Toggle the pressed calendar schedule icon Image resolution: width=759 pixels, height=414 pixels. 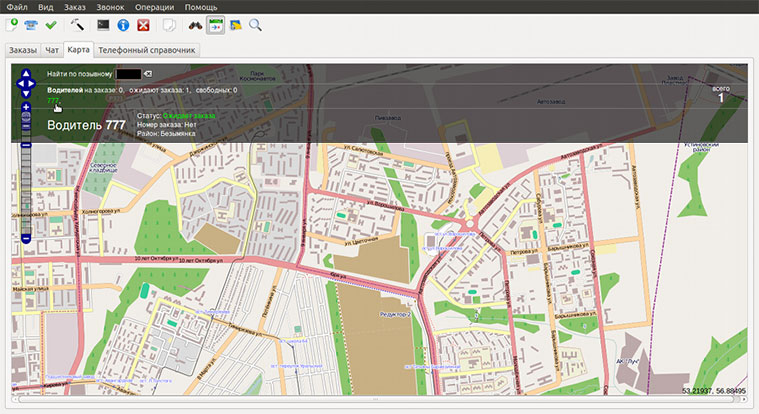(215, 25)
